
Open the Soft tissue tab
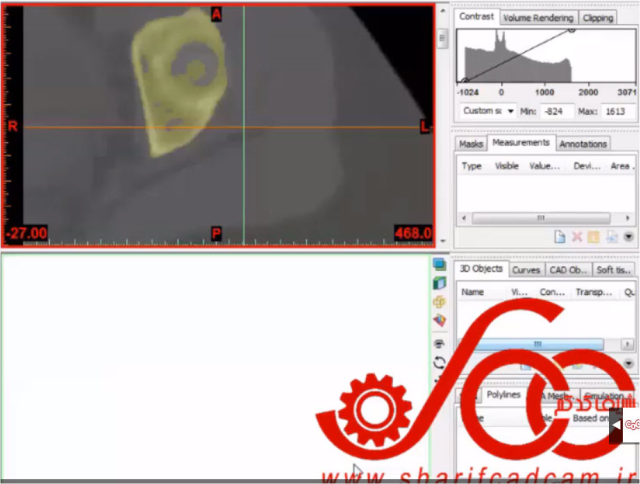(613, 270)
